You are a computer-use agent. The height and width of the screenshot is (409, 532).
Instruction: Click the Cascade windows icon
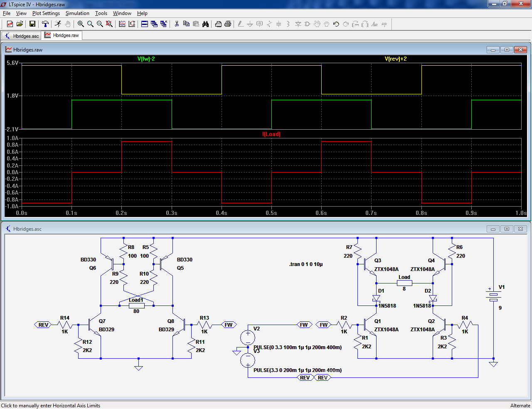pos(154,24)
